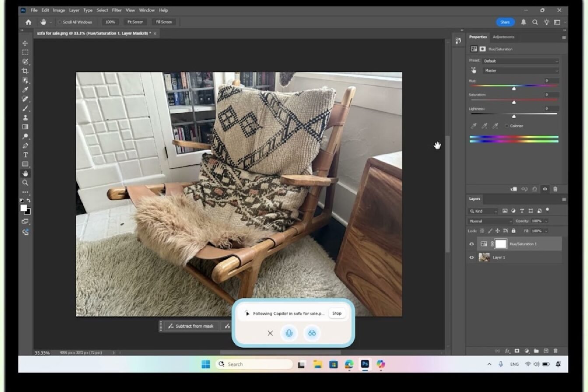Viewport: 588px width, 392px height.
Task: Click the Subtract from mask button
Action: pos(191,326)
